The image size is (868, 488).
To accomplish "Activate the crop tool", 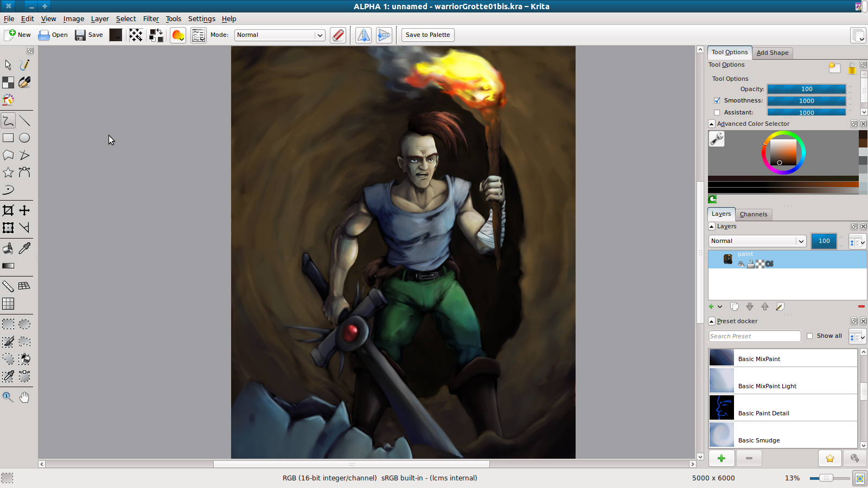I will coord(8,210).
